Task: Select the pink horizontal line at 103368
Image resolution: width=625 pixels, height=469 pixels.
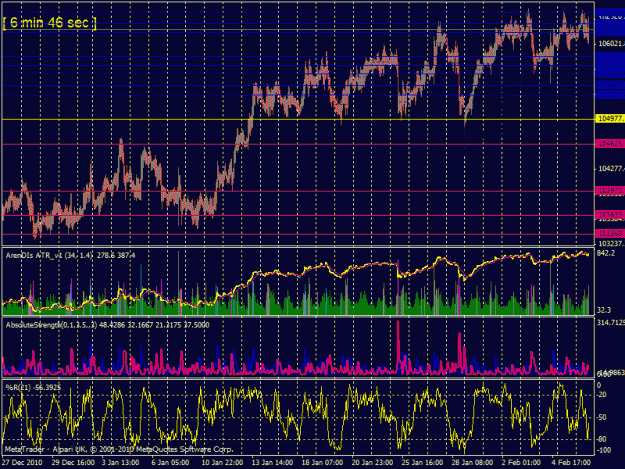Action: click(298, 235)
